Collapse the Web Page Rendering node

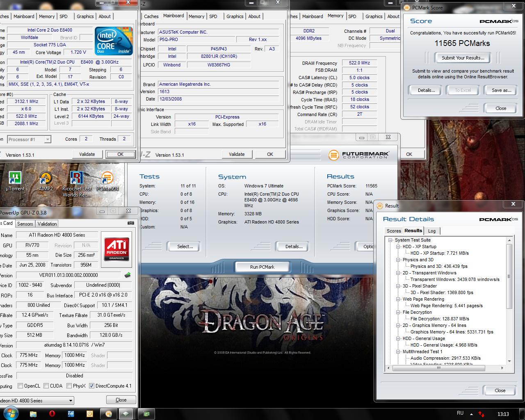[x=398, y=299]
